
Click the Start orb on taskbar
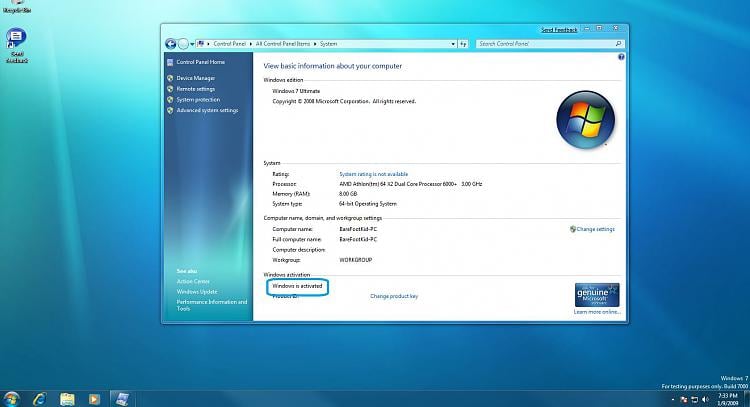point(11,399)
